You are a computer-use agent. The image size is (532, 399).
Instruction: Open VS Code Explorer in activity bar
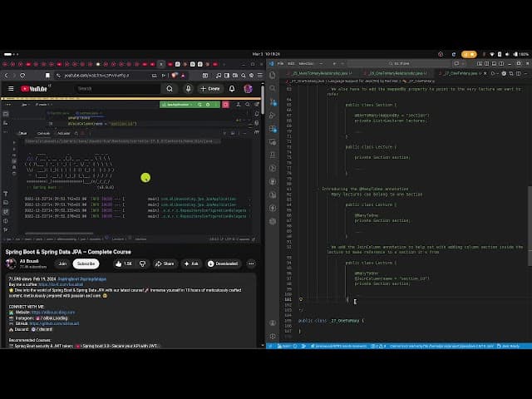(272, 75)
